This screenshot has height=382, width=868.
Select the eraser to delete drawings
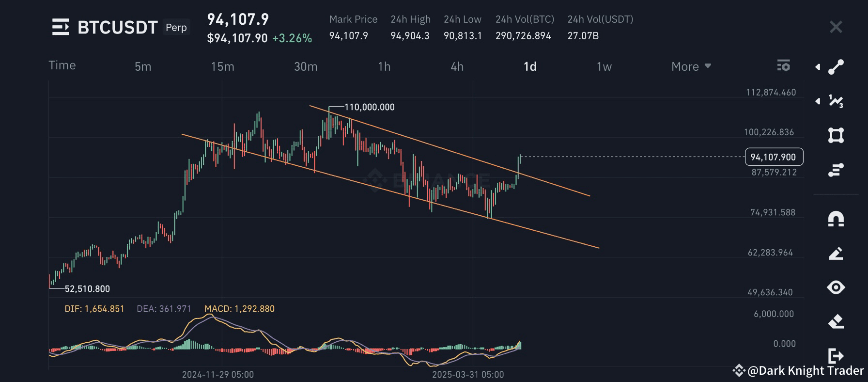coord(836,321)
